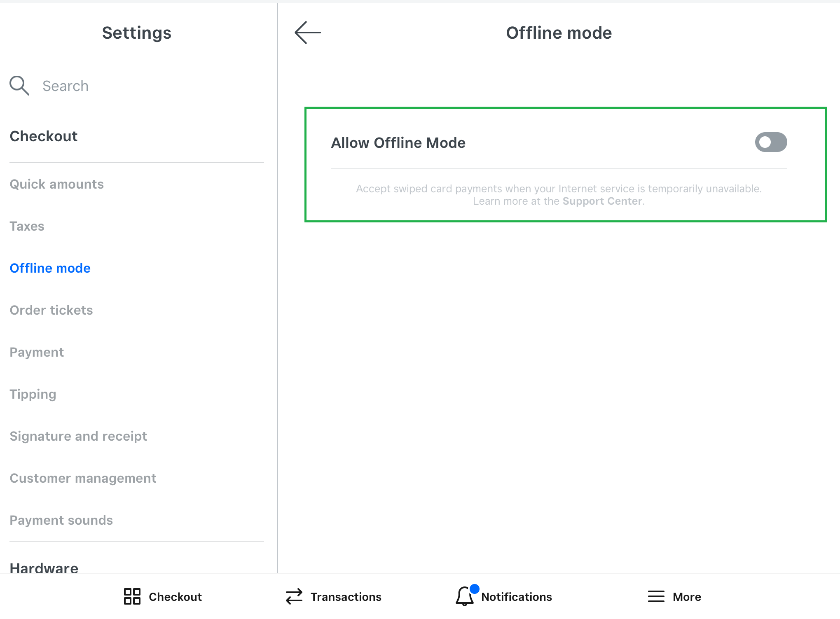Select Offline mode in sidebar
Screen dimensions: 840x619
click(x=50, y=268)
